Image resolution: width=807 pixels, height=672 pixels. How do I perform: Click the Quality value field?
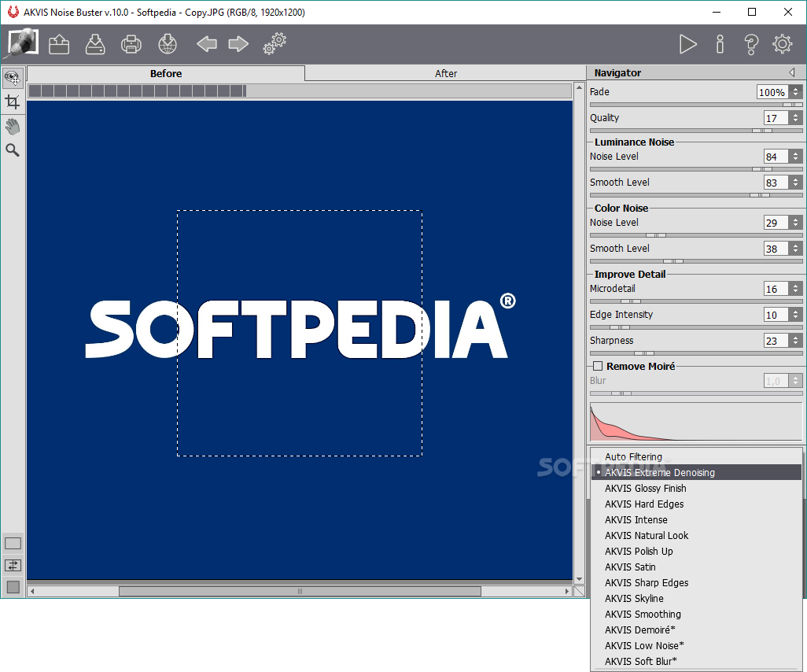click(x=776, y=118)
